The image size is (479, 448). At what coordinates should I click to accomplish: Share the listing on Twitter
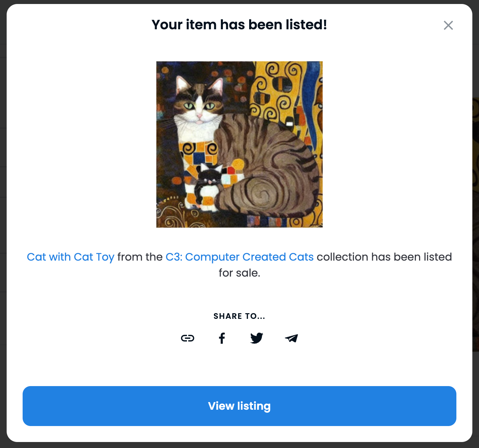[x=256, y=338]
